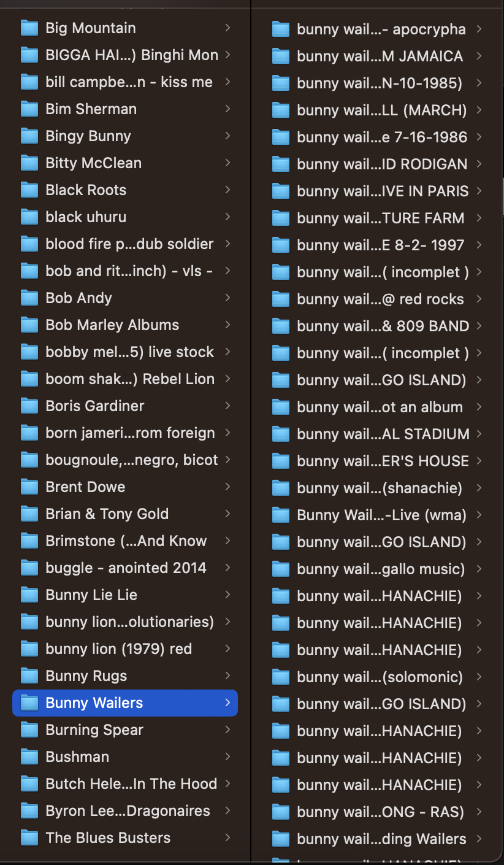This screenshot has height=865, width=504.
Task: Click folder icon for bunny wail…- apocrypha
Action: click(x=281, y=29)
